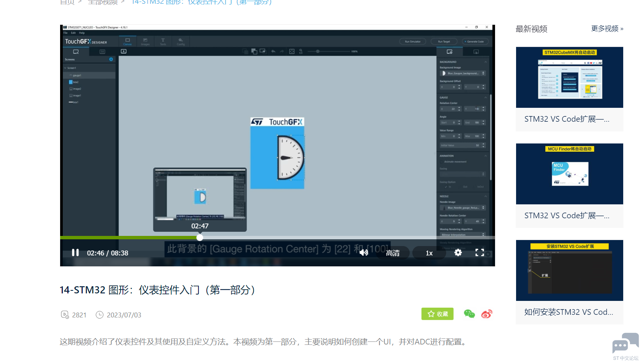Screen dimensions: 642x364
Task: Open the ST中文论坛 chat bubble icon
Action: click(625, 343)
